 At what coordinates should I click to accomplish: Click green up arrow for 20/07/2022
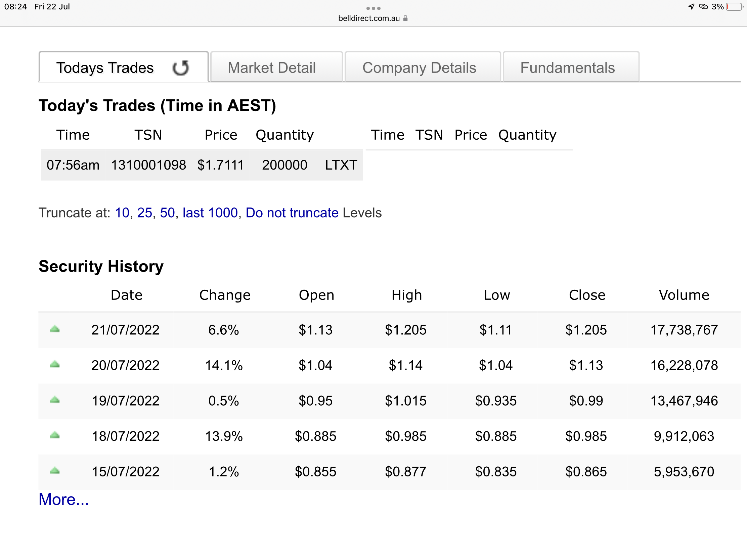tap(55, 365)
